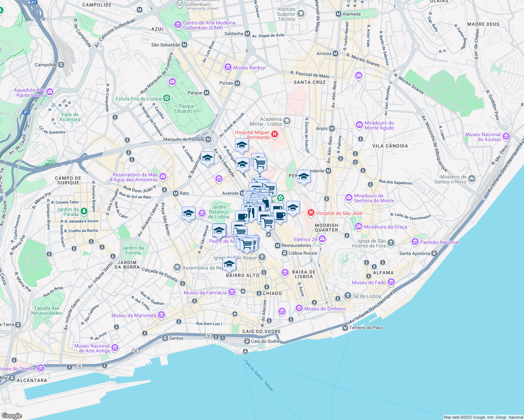Click the Museu do Dinheiro marker

click(298, 308)
